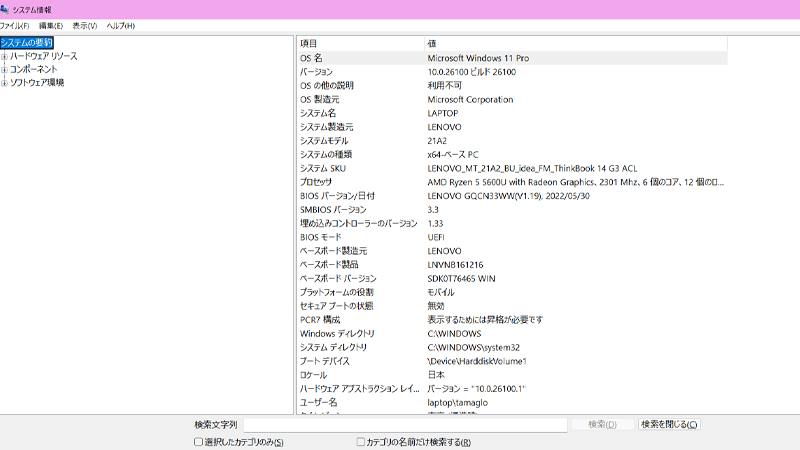
Task: Expand the コンポーネント node
Action: coord(4,69)
